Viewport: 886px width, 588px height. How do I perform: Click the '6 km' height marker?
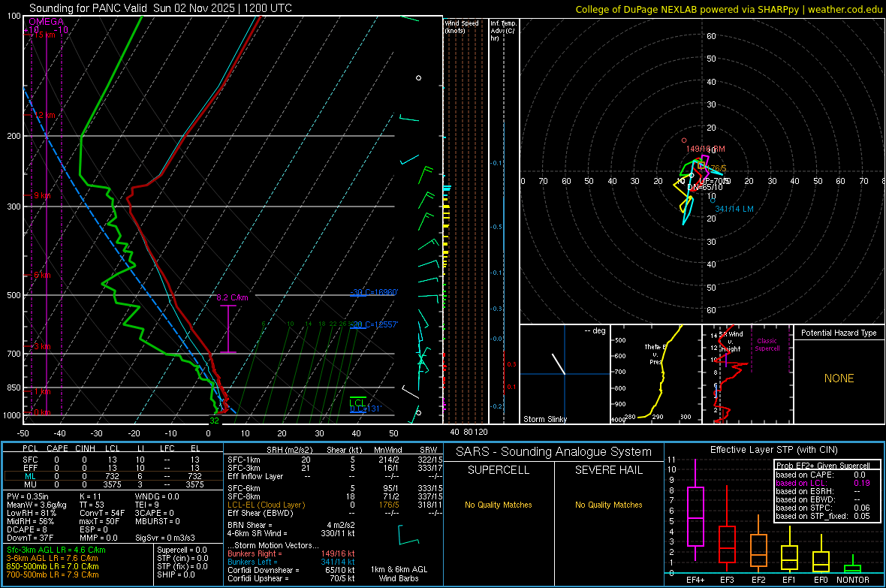point(42,276)
